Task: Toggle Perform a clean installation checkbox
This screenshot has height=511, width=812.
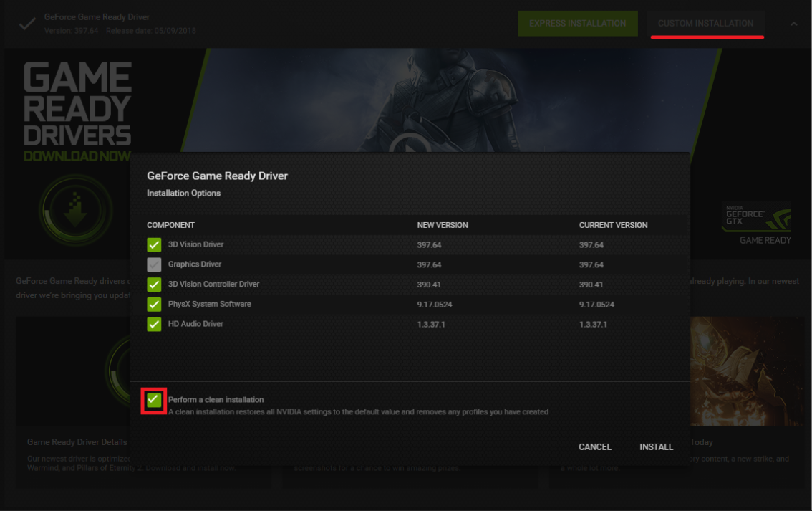Action: point(154,400)
